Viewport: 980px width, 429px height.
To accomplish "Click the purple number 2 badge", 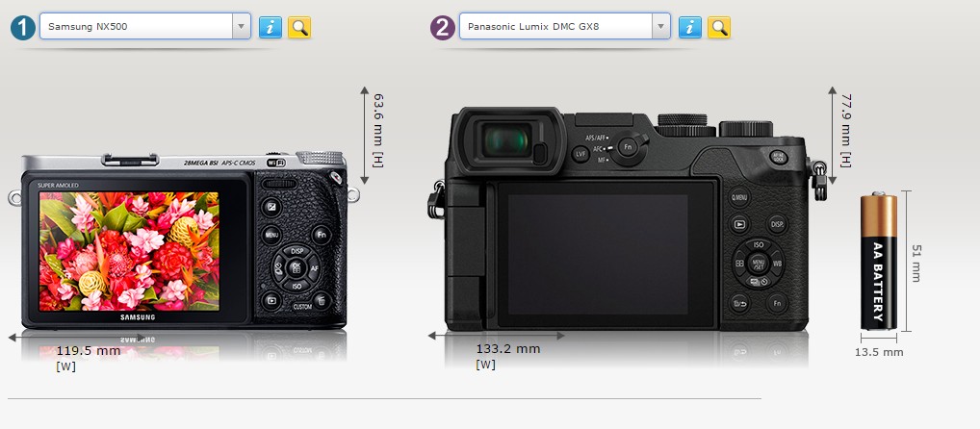I will pos(442,28).
